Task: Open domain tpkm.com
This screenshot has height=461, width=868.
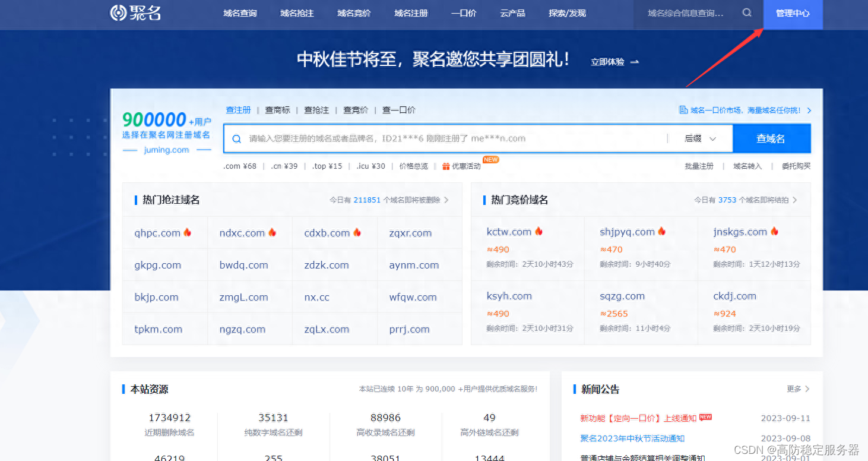Action: (159, 329)
